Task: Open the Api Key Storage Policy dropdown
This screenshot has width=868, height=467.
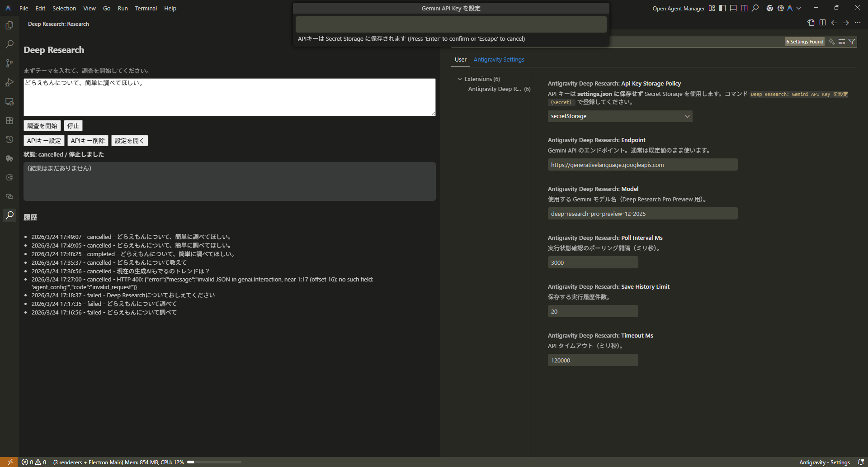Action: tap(620, 116)
